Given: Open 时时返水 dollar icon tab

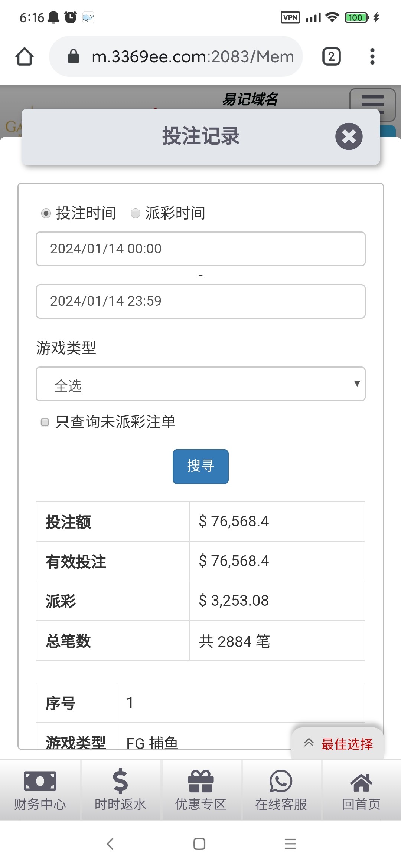Looking at the screenshot, I should point(120,781).
